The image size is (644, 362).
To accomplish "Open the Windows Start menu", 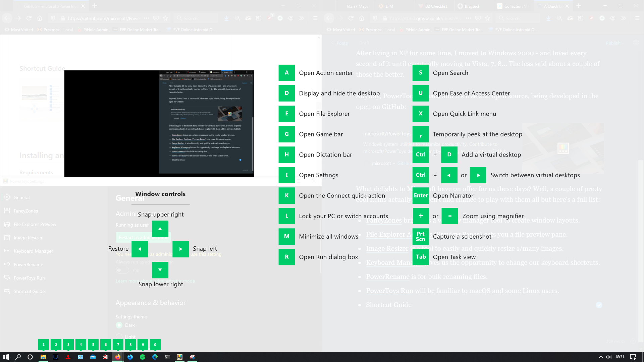I will click(x=6, y=357).
